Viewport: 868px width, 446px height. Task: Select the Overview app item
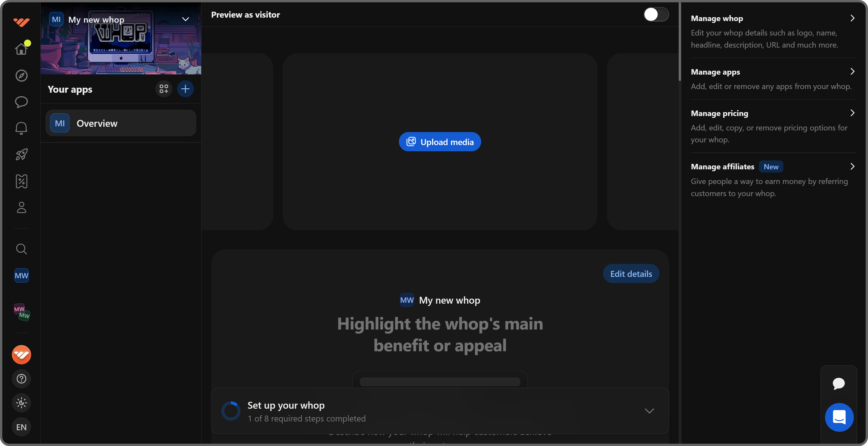(121, 123)
